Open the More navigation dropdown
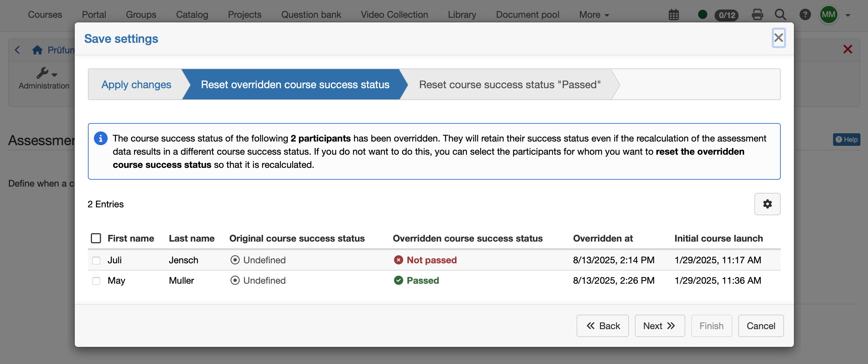This screenshot has height=364, width=868. [593, 14]
